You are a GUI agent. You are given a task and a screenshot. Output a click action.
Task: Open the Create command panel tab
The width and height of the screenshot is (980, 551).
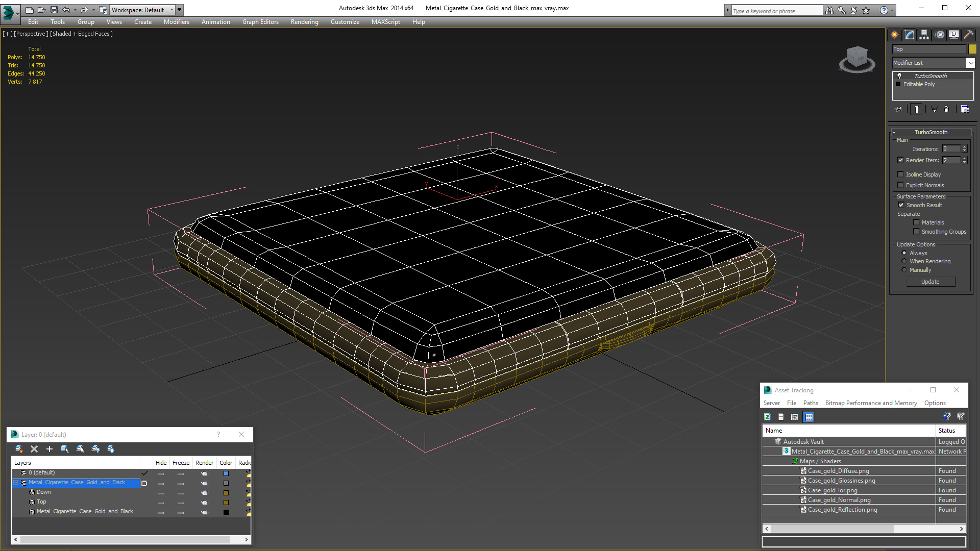pyautogui.click(x=894, y=35)
